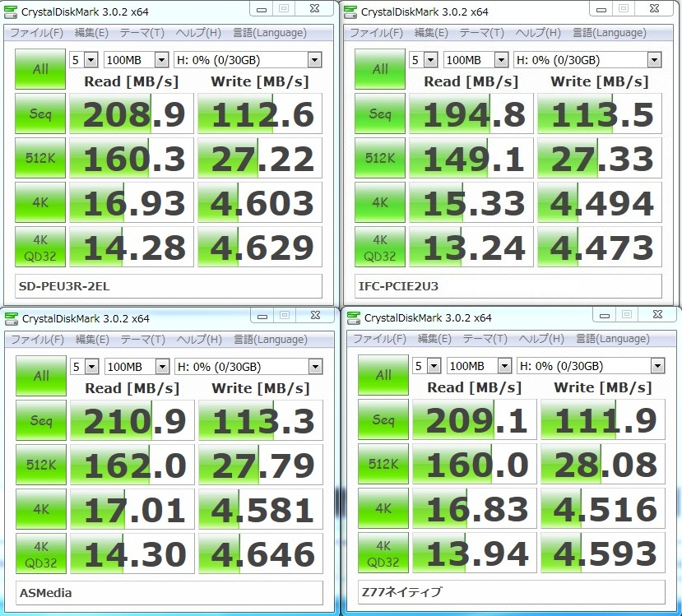Open ヘルプ(H) menu in IFC-PCIE2U3 window
The height and width of the screenshot is (616, 682).
pos(538,33)
